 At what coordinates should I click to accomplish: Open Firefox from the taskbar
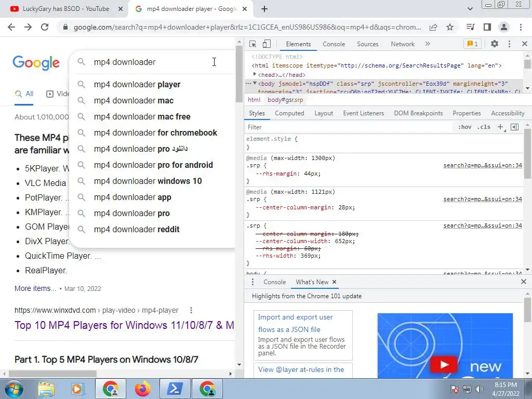142,389
